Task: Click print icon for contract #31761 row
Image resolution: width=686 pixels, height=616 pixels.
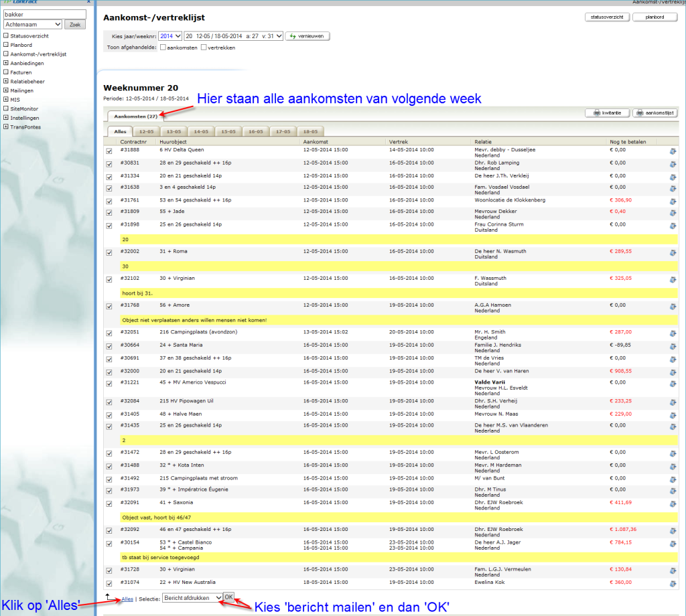Action: pyautogui.click(x=672, y=201)
